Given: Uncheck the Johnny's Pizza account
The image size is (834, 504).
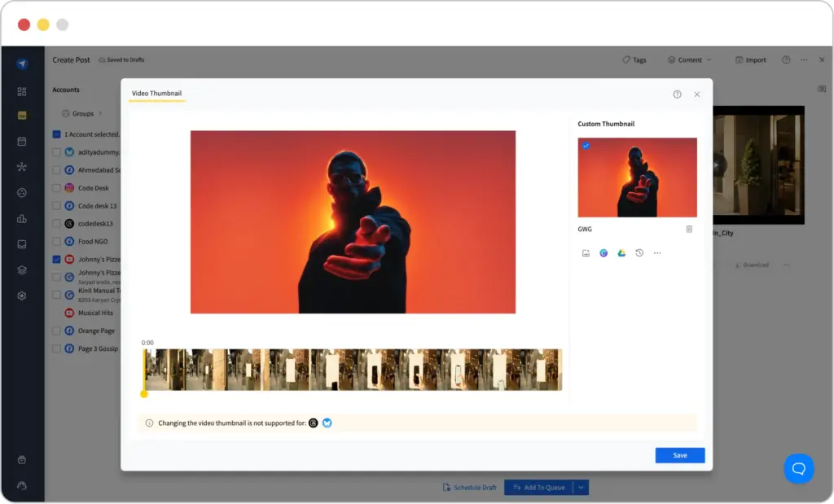Looking at the screenshot, I should [57, 258].
